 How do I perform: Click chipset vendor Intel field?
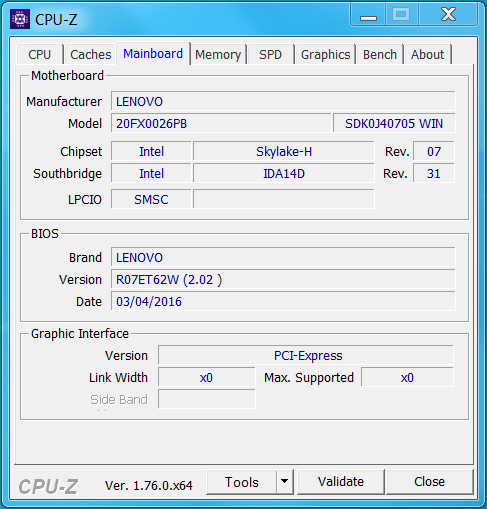pyautogui.click(x=151, y=152)
